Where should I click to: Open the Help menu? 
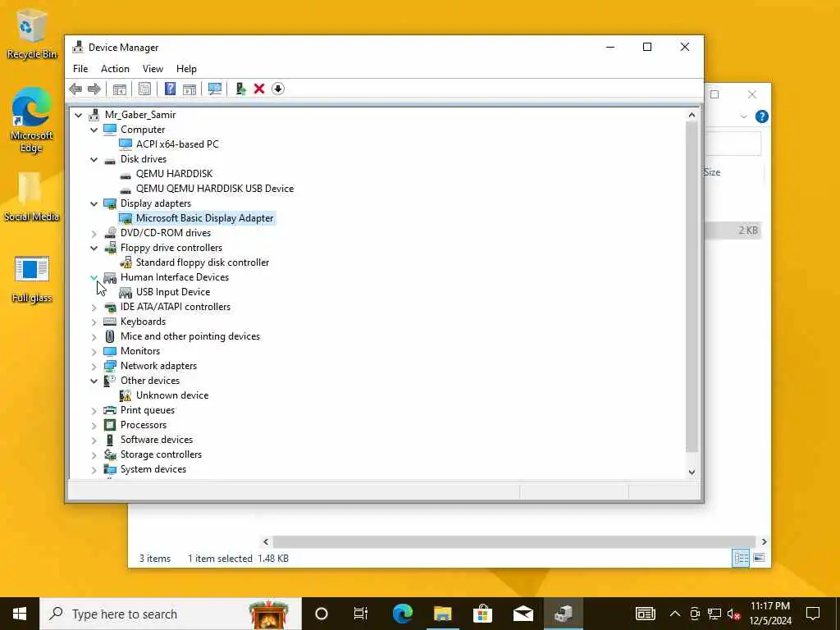[x=186, y=69]
